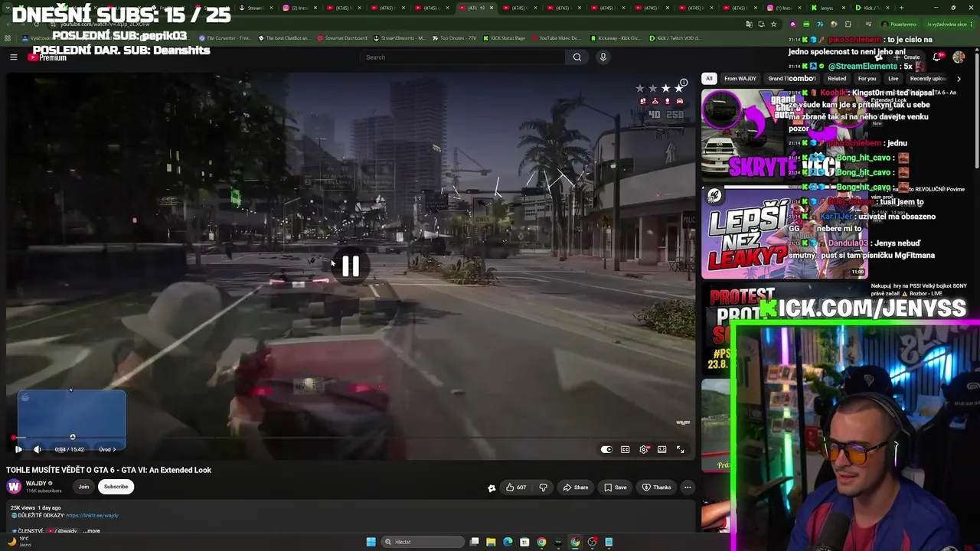Open the weather widget on the taskbar

coord(19,542)
